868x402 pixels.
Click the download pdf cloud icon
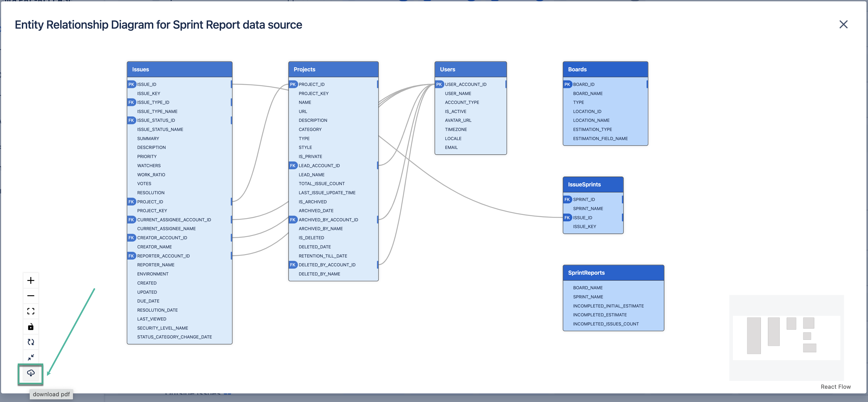pyautogui.click(x=31, y=373)
